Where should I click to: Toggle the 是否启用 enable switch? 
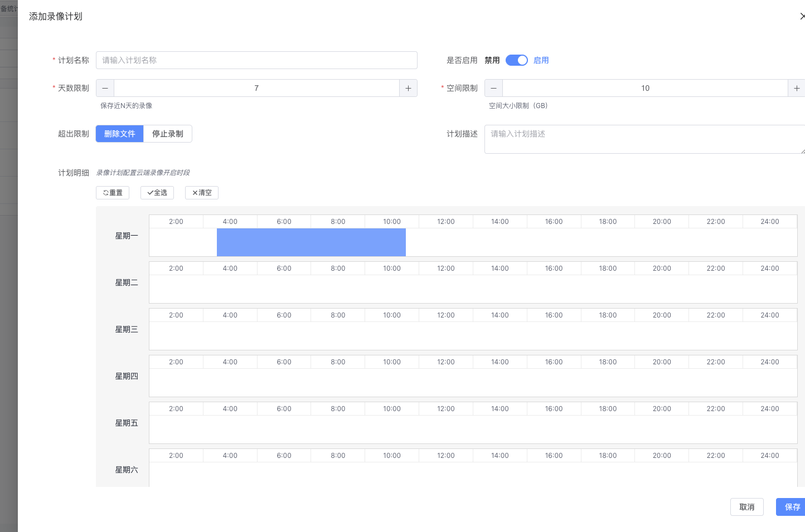516,60
